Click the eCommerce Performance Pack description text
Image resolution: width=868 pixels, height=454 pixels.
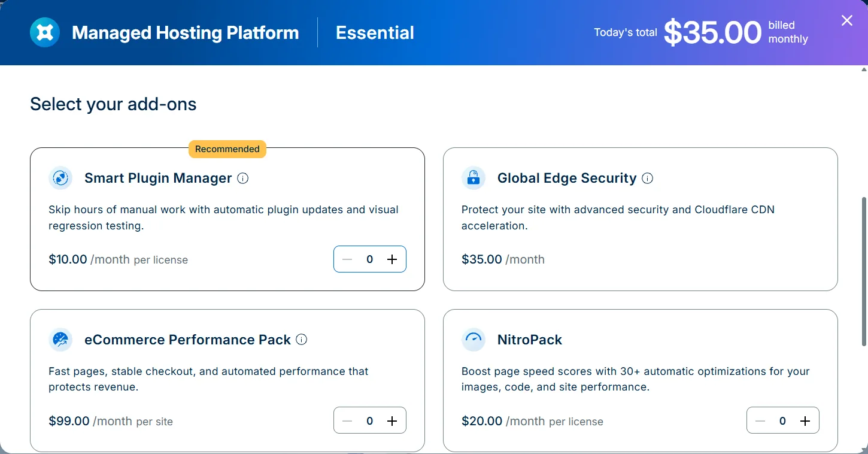208,379
